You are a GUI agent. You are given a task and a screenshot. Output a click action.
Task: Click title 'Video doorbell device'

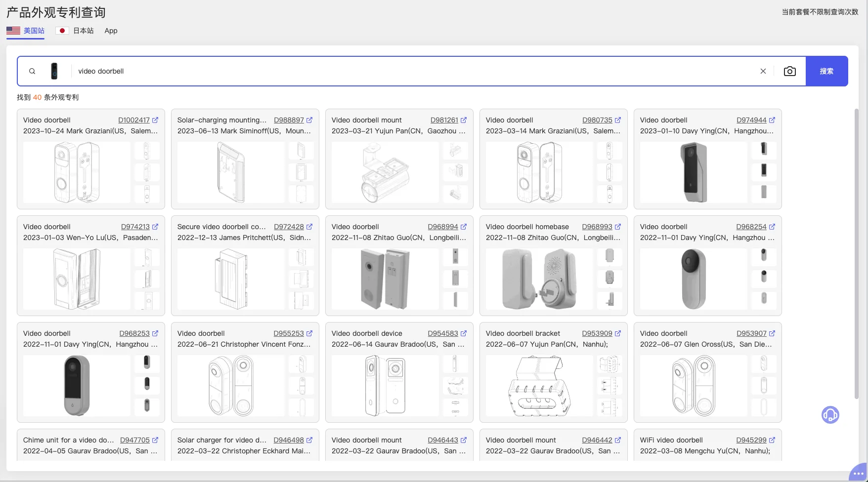367,333
